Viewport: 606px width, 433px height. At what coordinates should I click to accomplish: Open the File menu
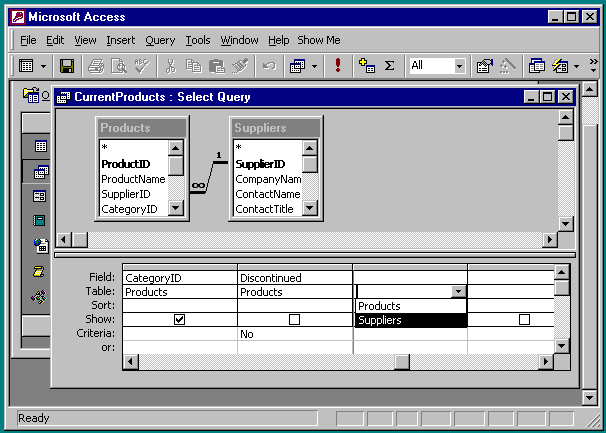coord(28,40)
